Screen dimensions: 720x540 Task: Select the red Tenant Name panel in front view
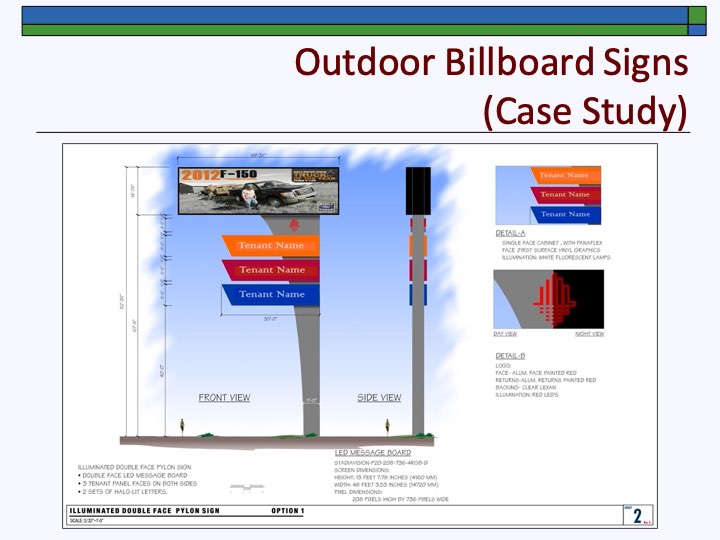[x=270, y=270]
